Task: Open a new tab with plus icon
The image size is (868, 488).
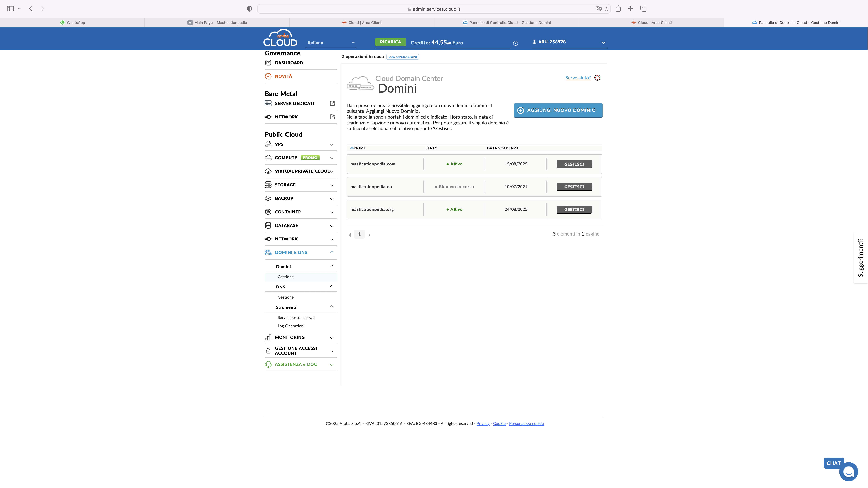Action: point(630,9)
